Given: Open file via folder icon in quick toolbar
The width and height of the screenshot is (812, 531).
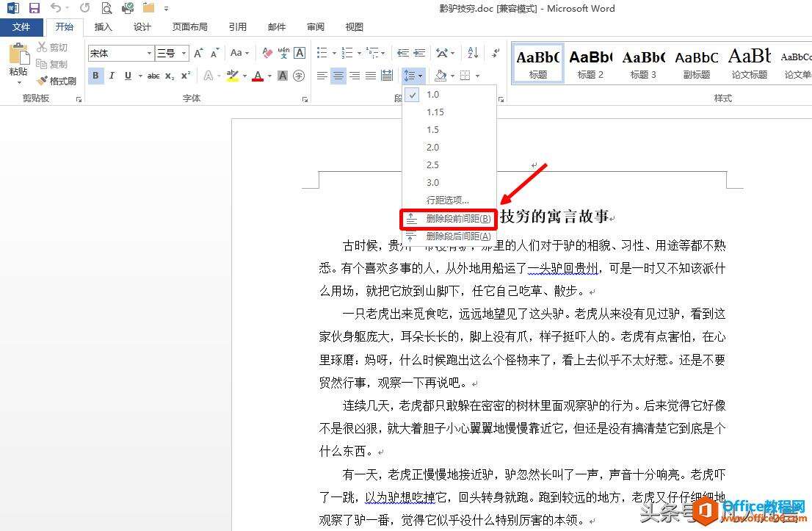Looking at the screenshot, I should tap(148, 8).
